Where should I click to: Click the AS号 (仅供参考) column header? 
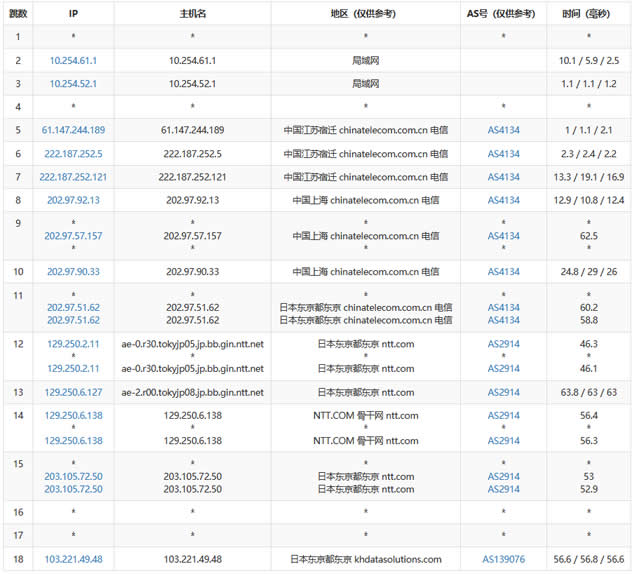pos(503,13)
